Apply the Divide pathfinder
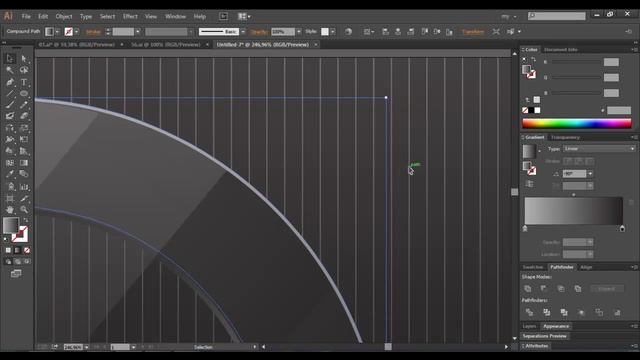Screen dimensions: 640x360 [x=529, y=312]
